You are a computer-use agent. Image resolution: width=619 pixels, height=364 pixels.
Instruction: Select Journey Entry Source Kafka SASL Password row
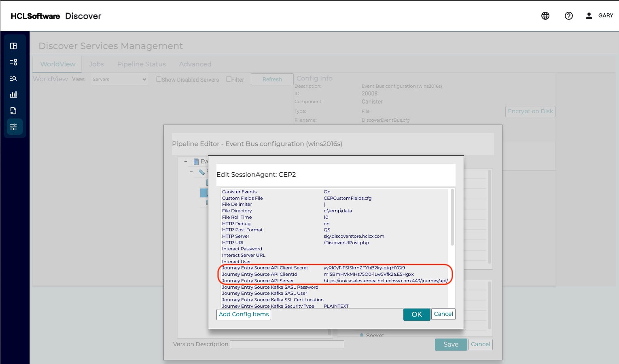334,287
